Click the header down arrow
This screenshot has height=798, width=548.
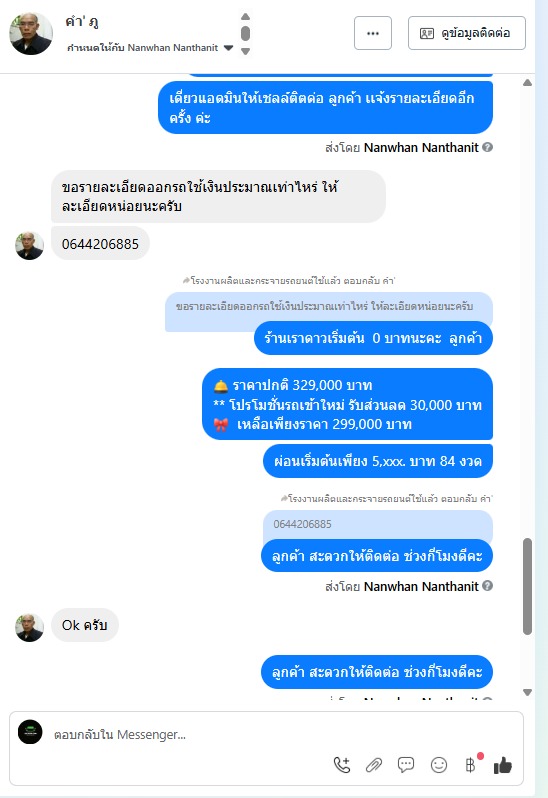pos(245,51)
